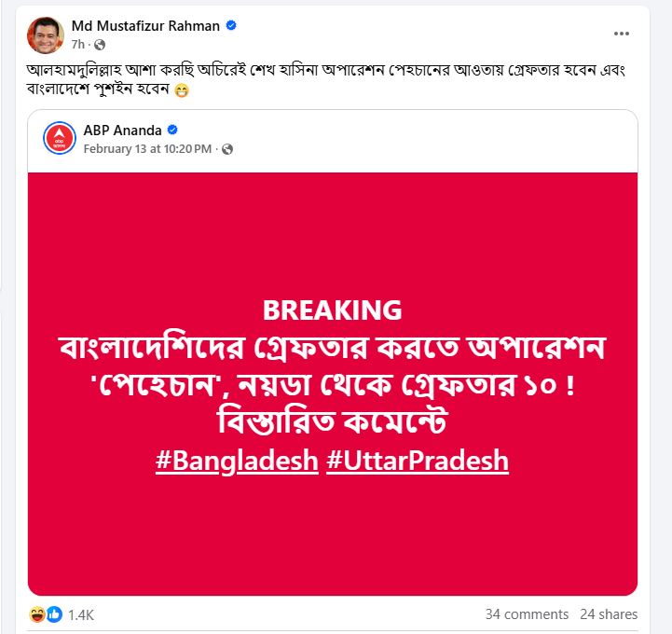This screenshot has height=634, width=672.
Task: Click the public globe icon next to 7h
Action: click(100, 44)
